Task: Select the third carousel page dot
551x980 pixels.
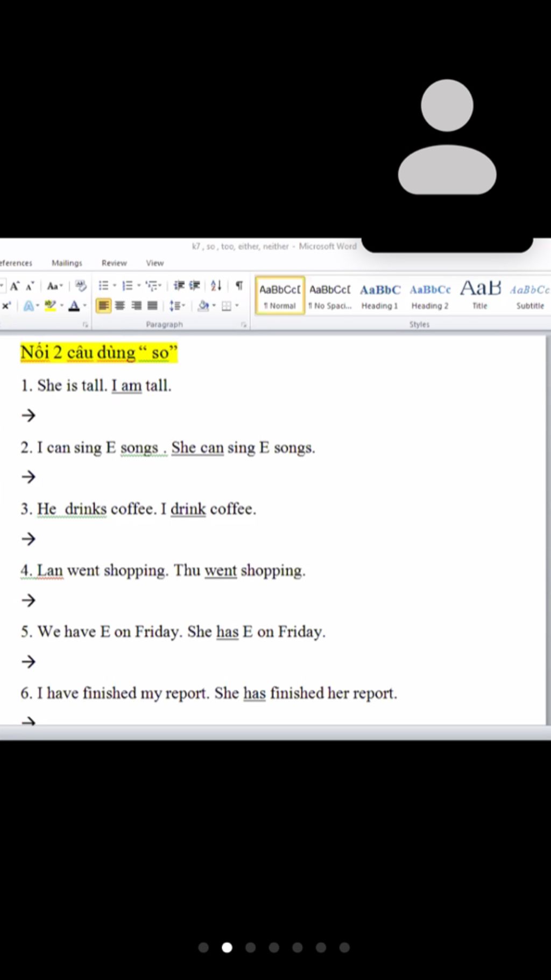Action: coord(250,947)
